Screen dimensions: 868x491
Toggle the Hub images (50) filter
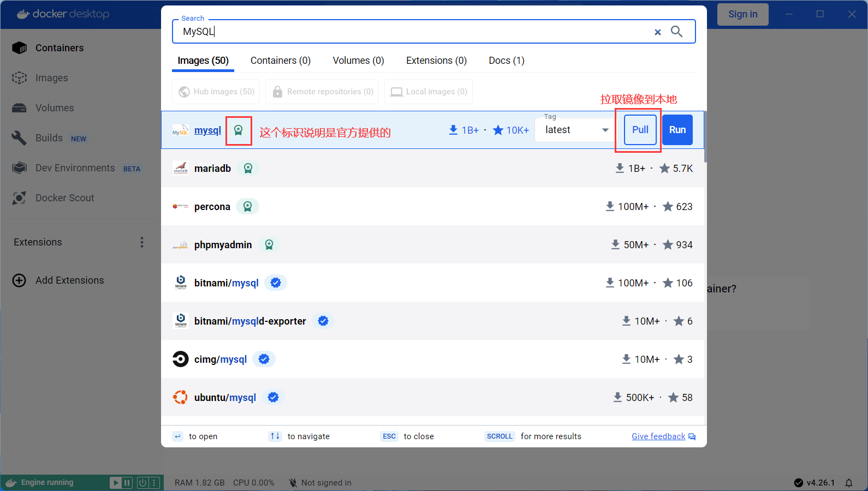pos(216,92)
